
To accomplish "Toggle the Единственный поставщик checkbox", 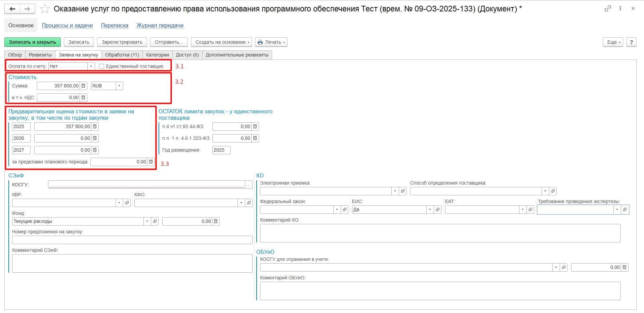I will (x=101, y=67).
